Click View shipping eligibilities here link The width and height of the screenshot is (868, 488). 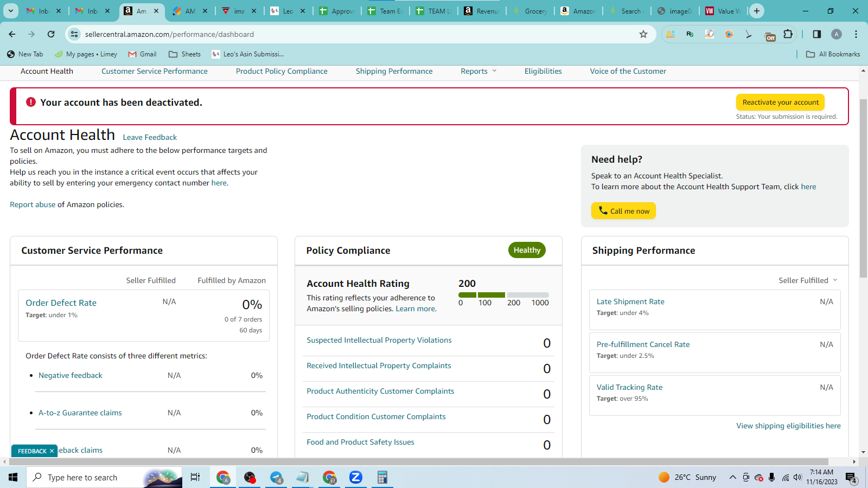point(788,426)
